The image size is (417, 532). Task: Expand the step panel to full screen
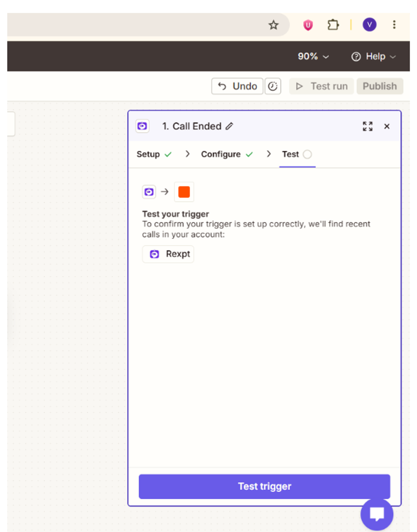pyautogui.click(x=367, y=126)
